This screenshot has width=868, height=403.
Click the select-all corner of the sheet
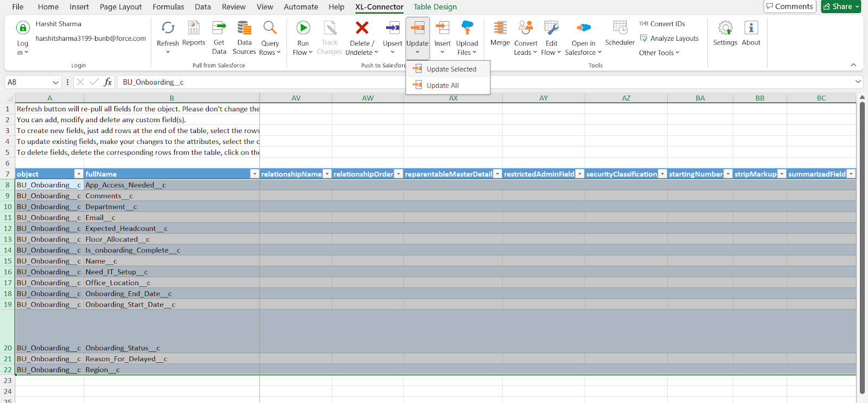(x=10, y=98)
